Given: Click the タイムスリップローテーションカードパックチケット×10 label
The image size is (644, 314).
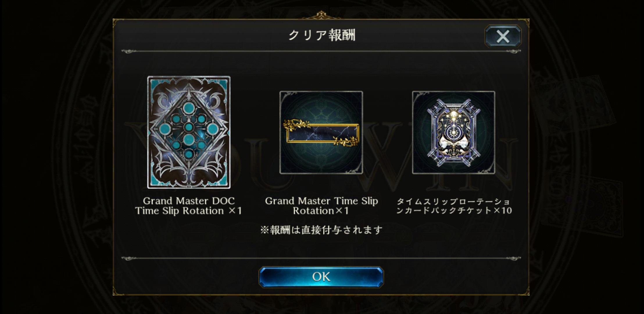Looking at the screenshot, I should (454, 206).
